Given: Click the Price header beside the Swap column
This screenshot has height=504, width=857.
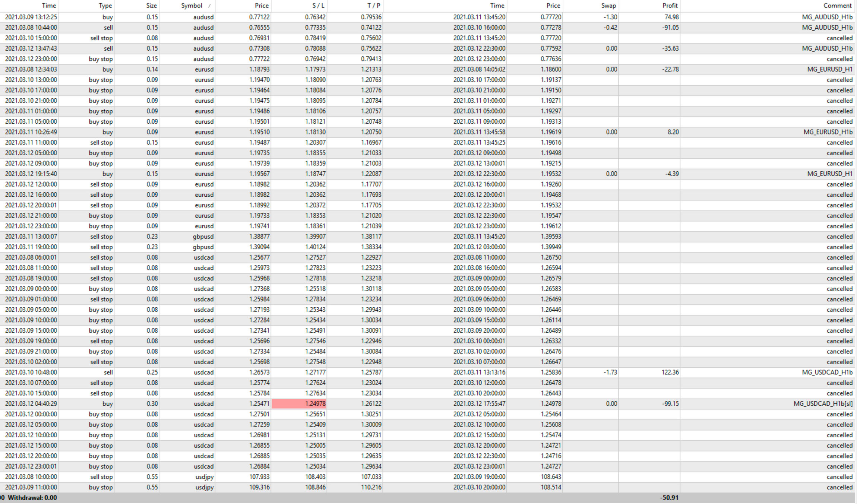Looking at the screenshot, I should (553, 6).
